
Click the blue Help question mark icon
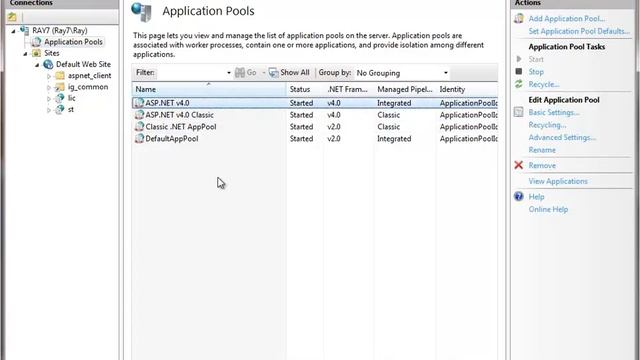(x=519, y=196)
